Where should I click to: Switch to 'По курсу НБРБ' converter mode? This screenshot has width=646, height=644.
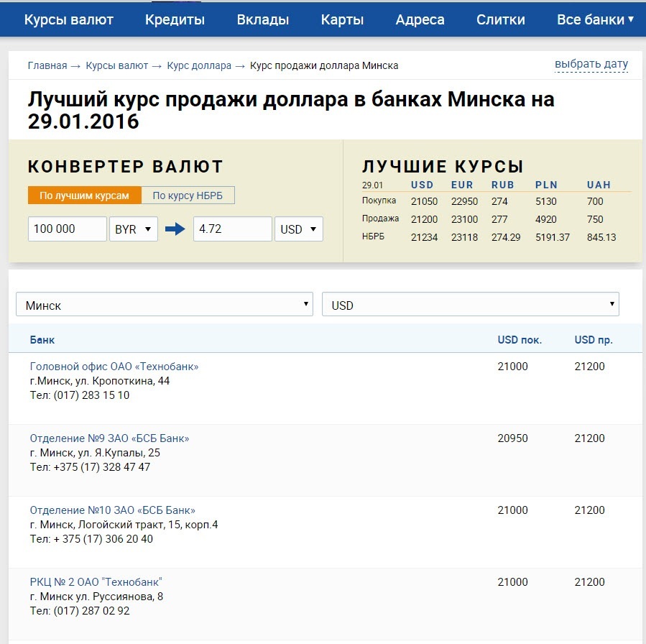(x=188, y=195)
